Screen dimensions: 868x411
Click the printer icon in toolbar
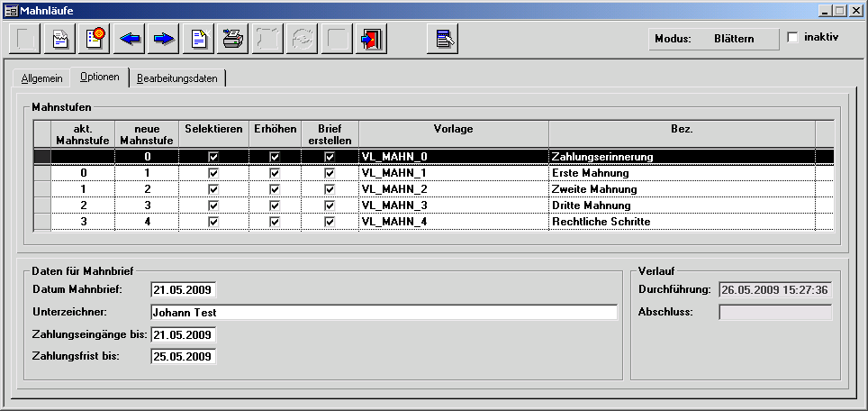233,40
